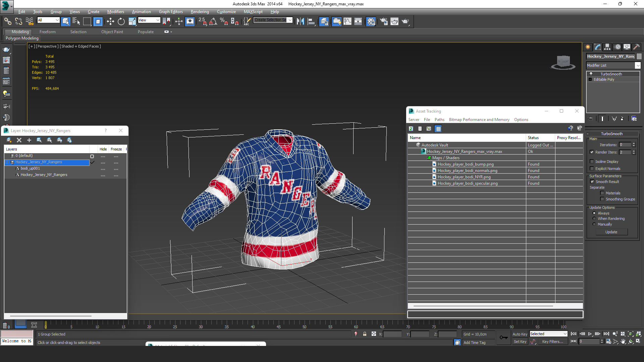Toggle Key Mode key icon

tap(503, 338)
